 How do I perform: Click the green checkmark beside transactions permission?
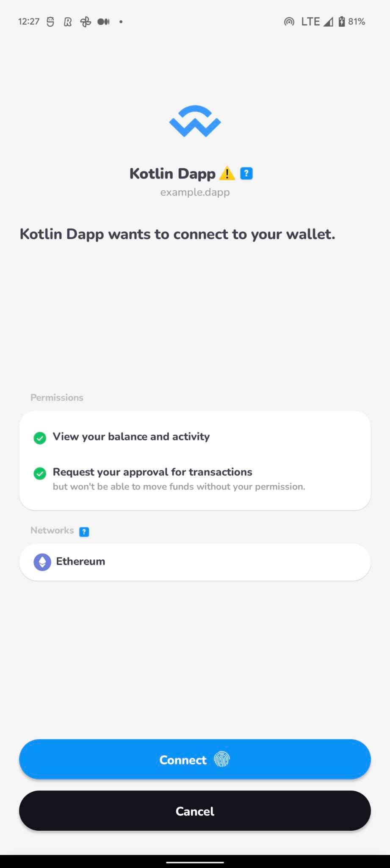tap(39, 473)
